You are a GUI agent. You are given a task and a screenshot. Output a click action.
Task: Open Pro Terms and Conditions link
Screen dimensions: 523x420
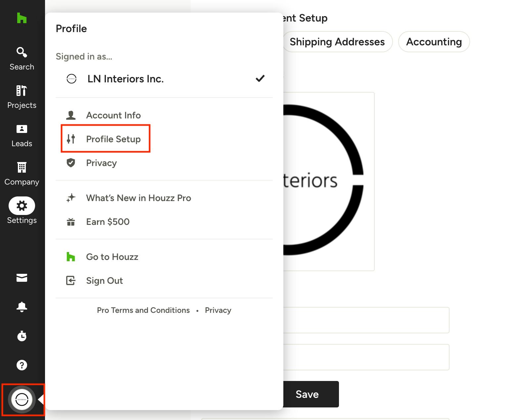143,310
